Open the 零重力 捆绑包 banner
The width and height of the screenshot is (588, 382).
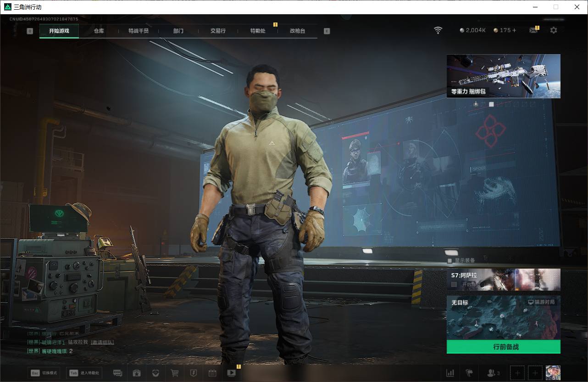pos(504,76)
